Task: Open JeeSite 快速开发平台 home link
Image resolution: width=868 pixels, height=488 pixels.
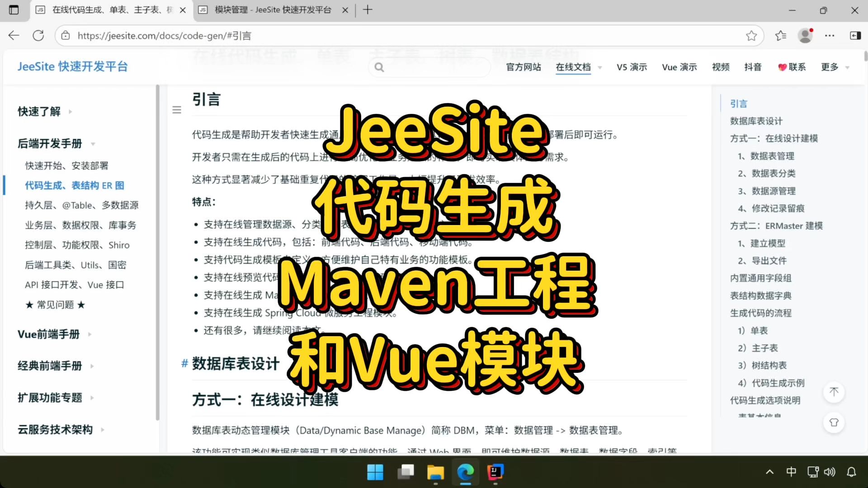Action: click(73, 66)
